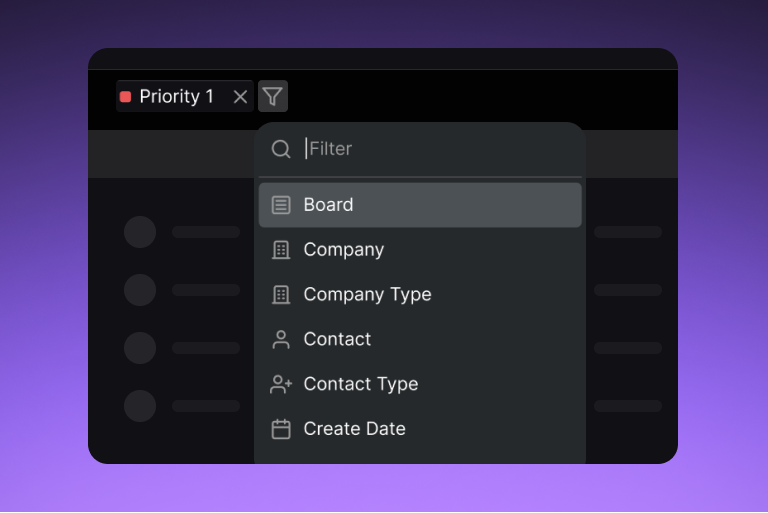This screenshot has width=768, height=513.
Task: Click the Company Type building icon
Action: 281,295
